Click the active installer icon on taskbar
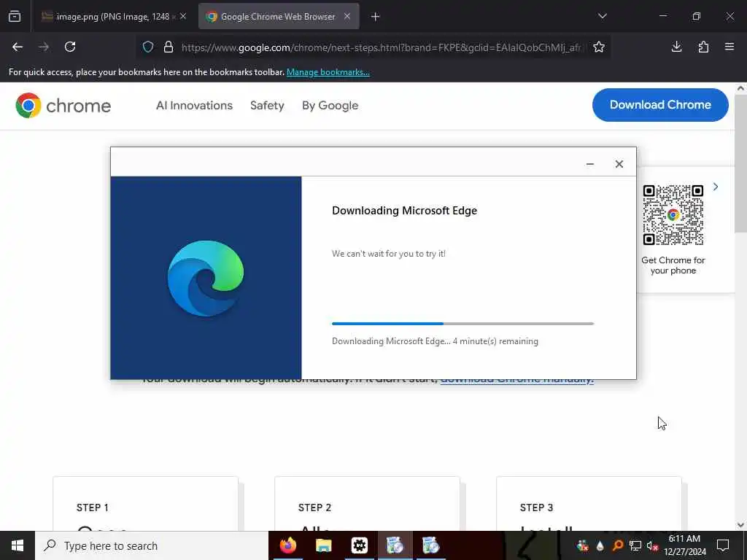The height and width of the screenshot is (560, 747). click(x=395, y=545)
